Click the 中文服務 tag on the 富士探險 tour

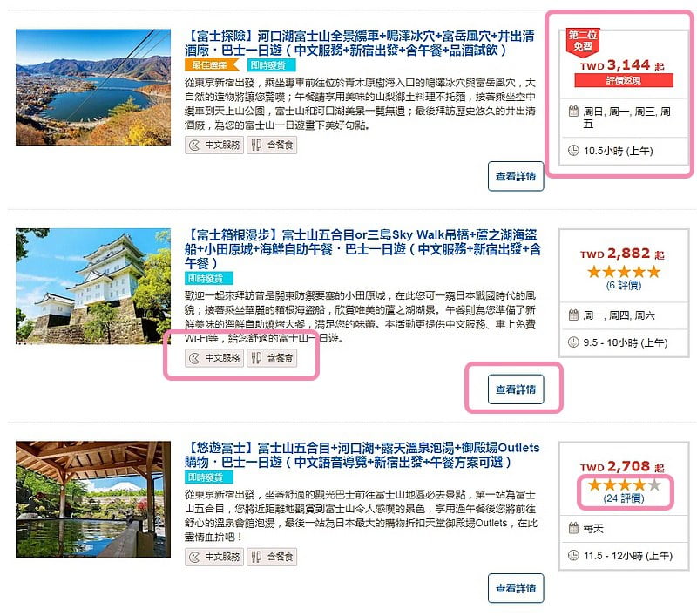214,145
